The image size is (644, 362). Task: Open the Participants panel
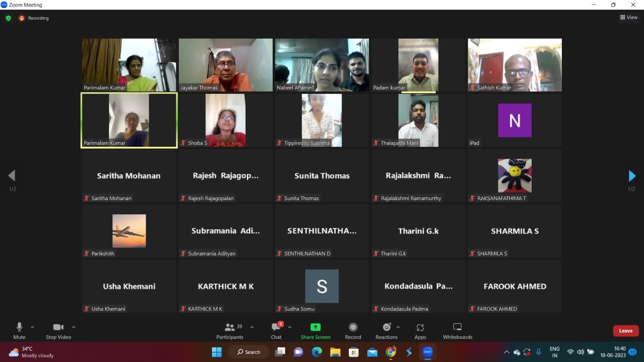point(230,331)
